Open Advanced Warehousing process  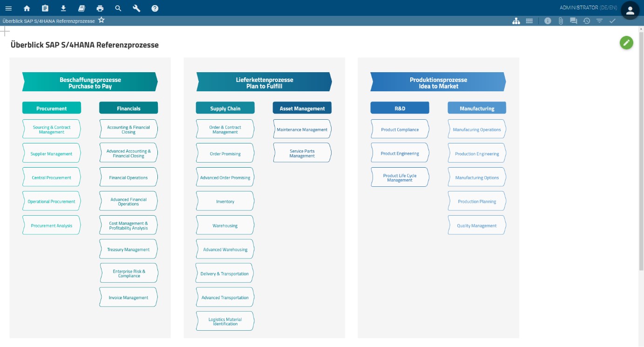tap(225, 249)
